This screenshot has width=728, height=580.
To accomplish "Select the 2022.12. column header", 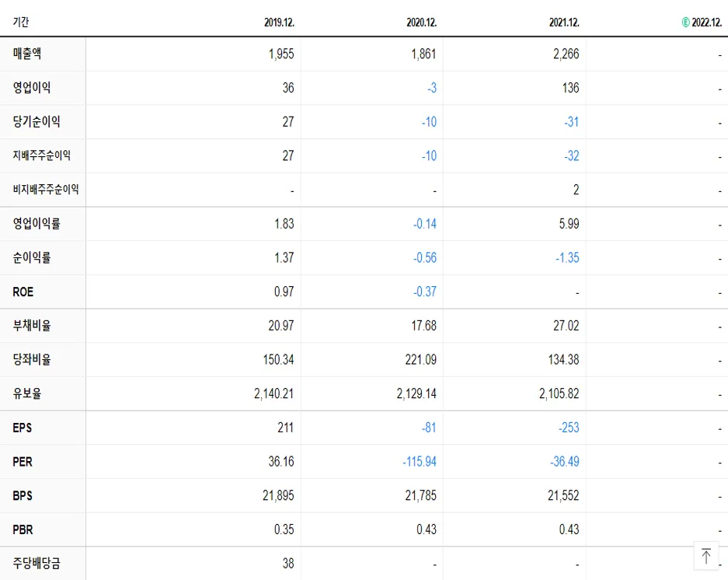I will tap(707, 23).
